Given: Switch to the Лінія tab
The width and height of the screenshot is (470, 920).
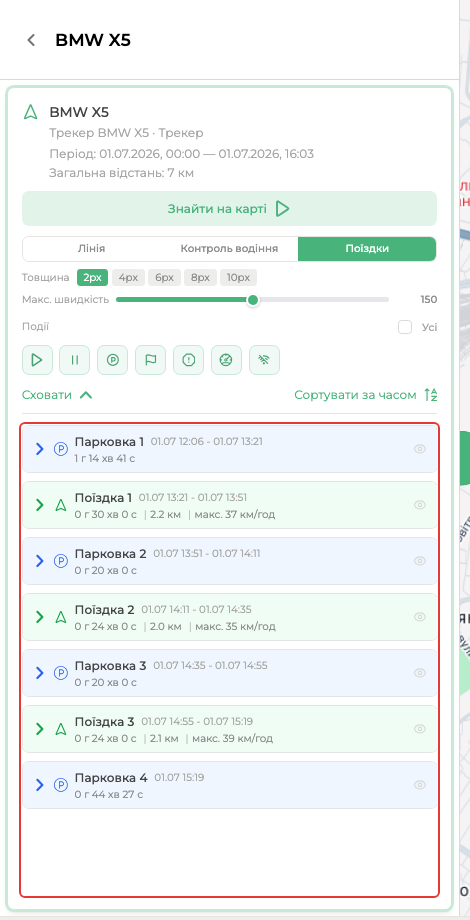Looking at the screenshot, I should tap(92, 249).
